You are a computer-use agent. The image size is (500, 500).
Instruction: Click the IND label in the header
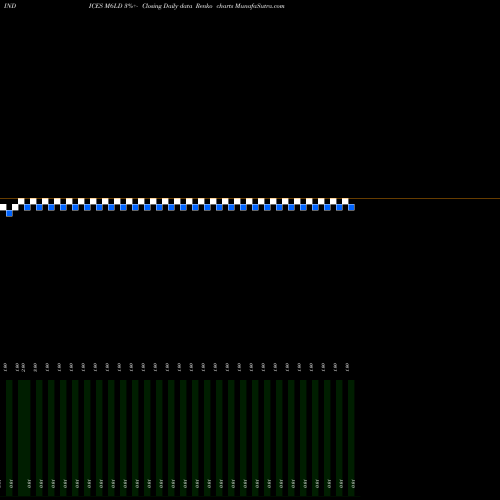10,6
